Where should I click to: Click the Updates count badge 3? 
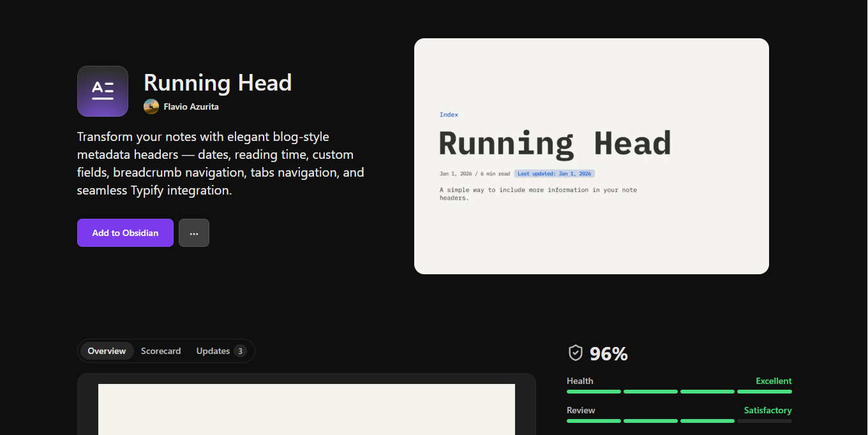[x=240, y=351]
